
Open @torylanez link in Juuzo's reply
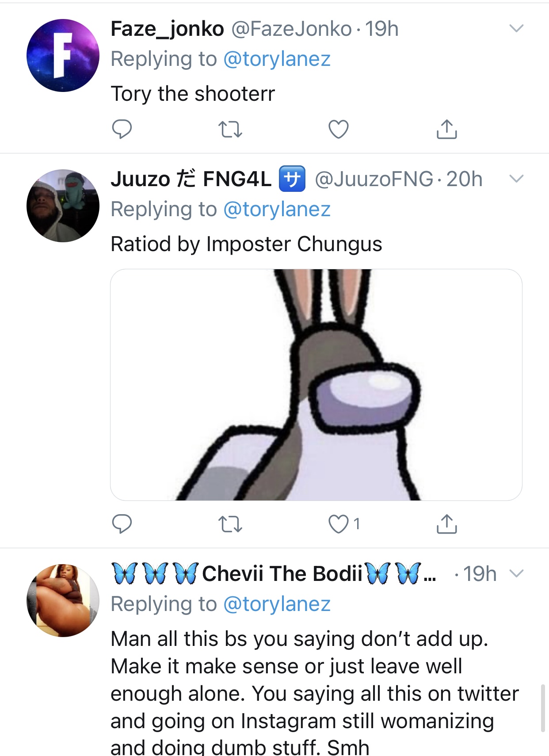(277, 210)
